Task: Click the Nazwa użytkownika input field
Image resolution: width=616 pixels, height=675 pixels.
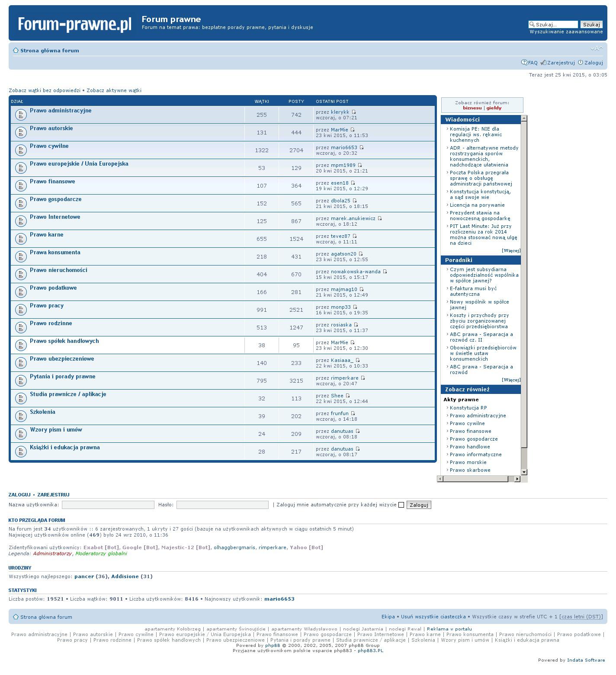Action: pyautogui.click(x=108, y=505)
